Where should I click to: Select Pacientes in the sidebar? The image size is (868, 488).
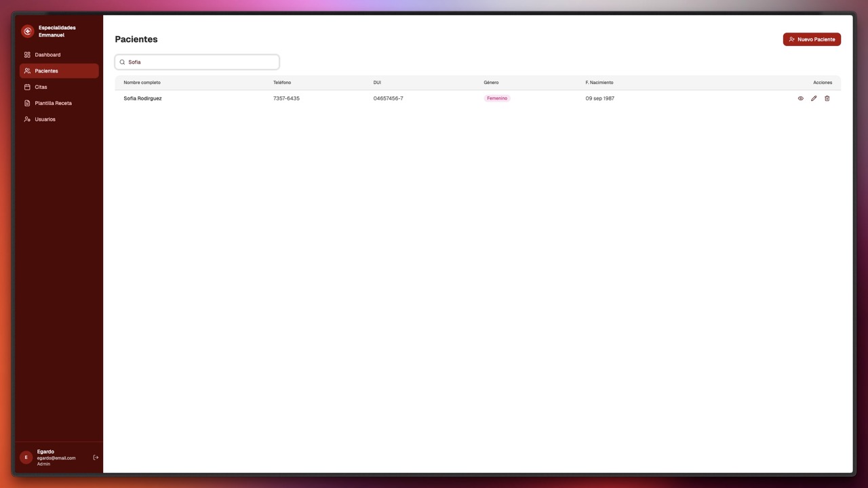point(46,71)
